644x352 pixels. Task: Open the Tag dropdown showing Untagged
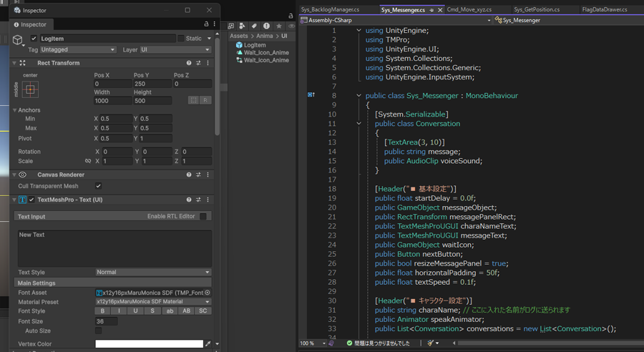click(77, 50)
